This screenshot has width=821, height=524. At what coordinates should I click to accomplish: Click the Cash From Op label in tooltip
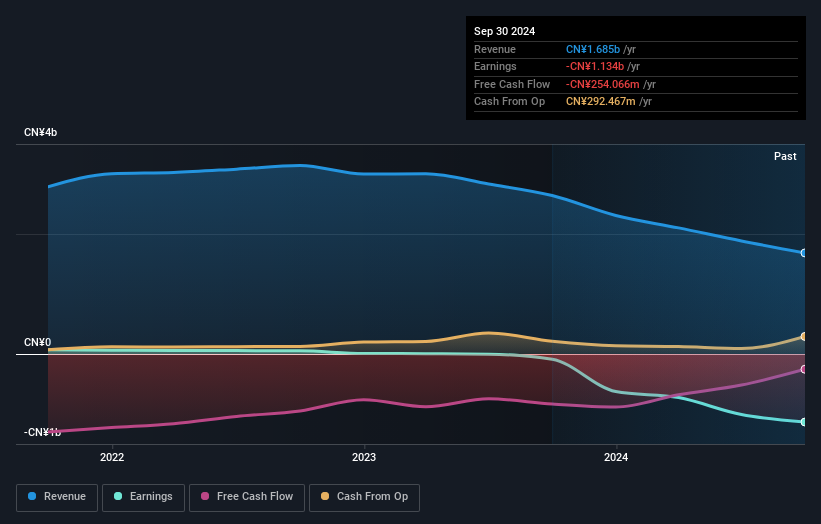click(x=509, y=102)
